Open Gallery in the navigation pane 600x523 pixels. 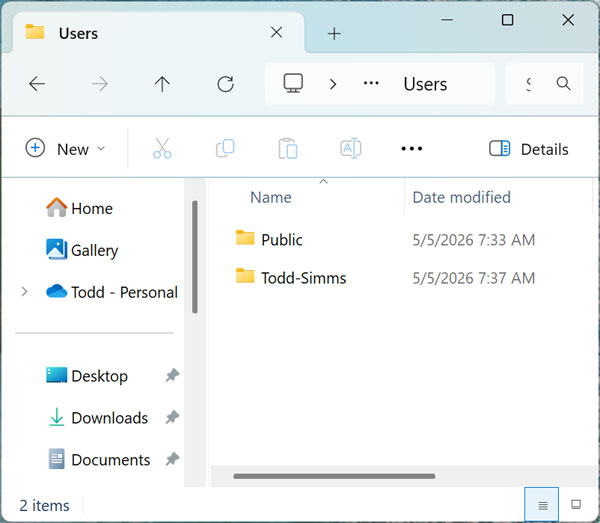pyautogui.click(x=82, y=250)
